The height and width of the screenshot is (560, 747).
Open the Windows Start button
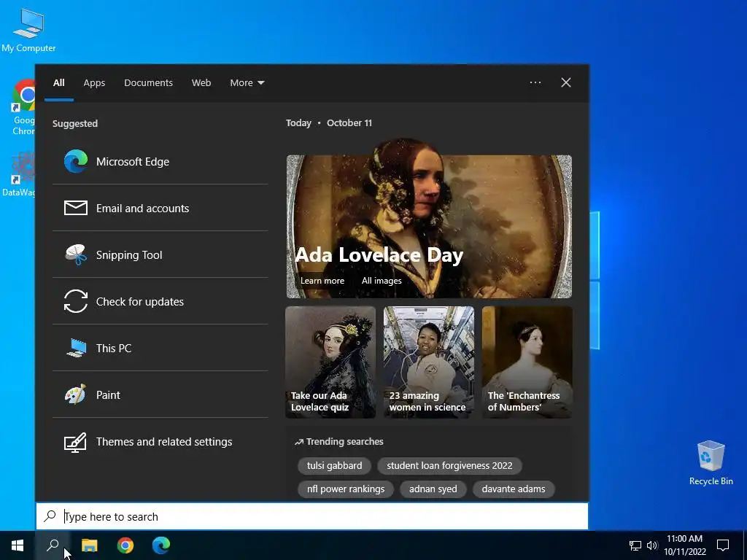click(18, 545)
